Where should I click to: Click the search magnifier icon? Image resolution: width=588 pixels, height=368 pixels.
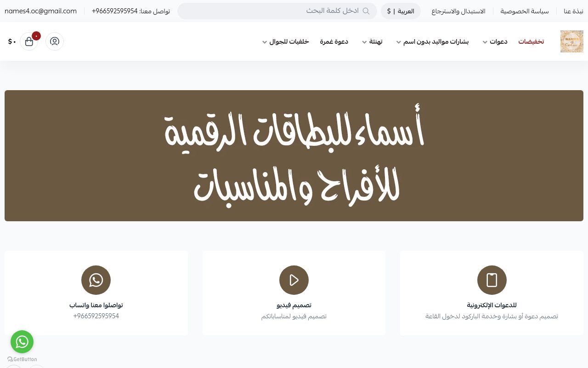(x=366, y=11)
